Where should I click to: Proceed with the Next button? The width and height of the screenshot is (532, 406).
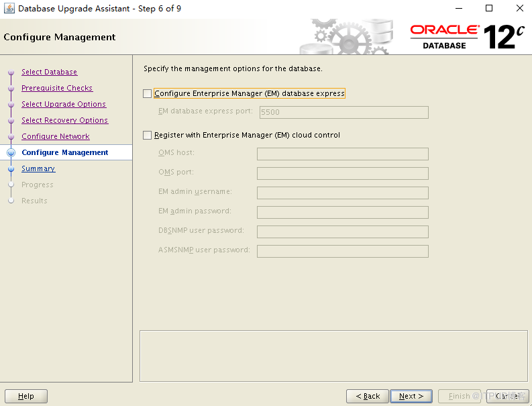coord(411,396)
